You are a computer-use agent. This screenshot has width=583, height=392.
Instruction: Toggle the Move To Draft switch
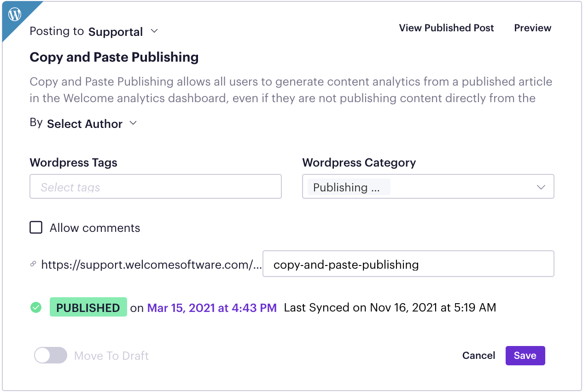pyautogui.click(x=51, y=356)
